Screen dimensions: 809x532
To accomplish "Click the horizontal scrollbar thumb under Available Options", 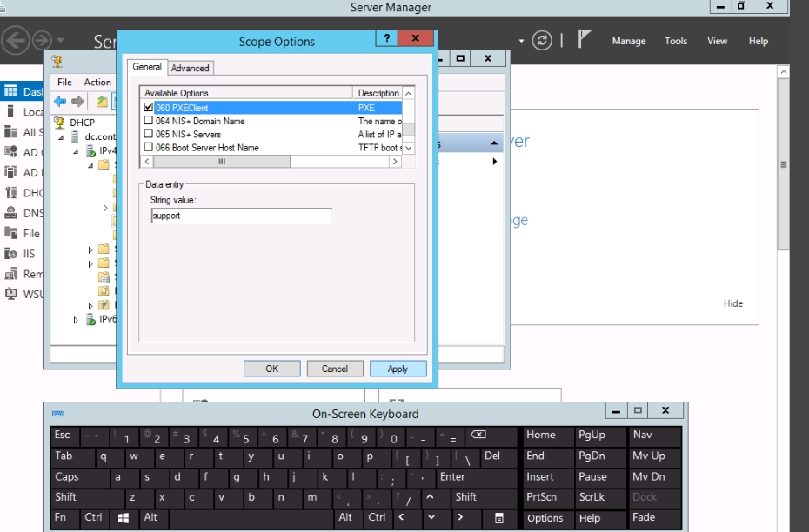I will point(222,162).
